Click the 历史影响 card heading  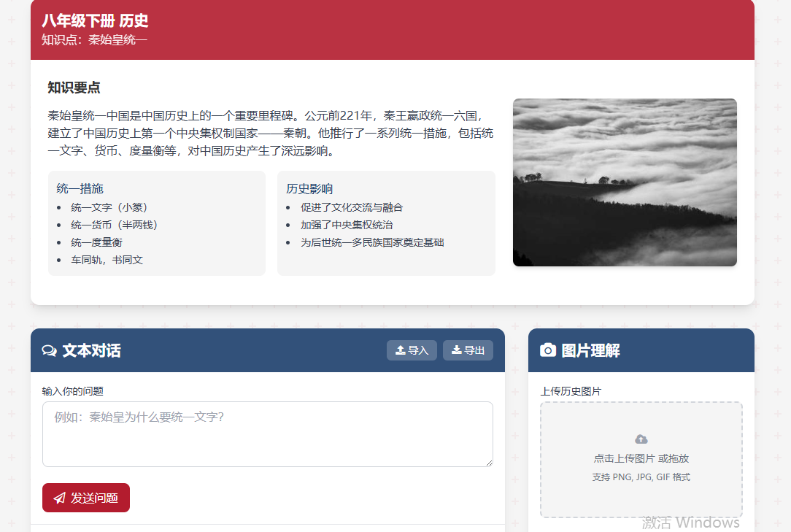(x=309, y=189)
